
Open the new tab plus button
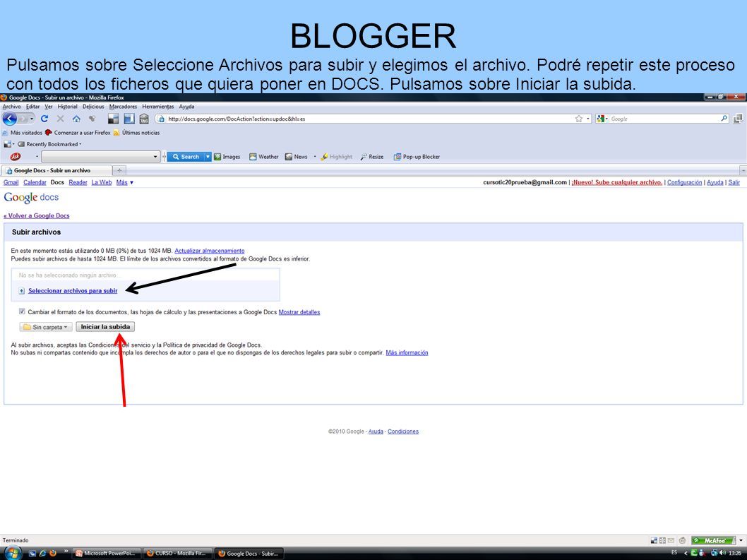pos(119,170)
